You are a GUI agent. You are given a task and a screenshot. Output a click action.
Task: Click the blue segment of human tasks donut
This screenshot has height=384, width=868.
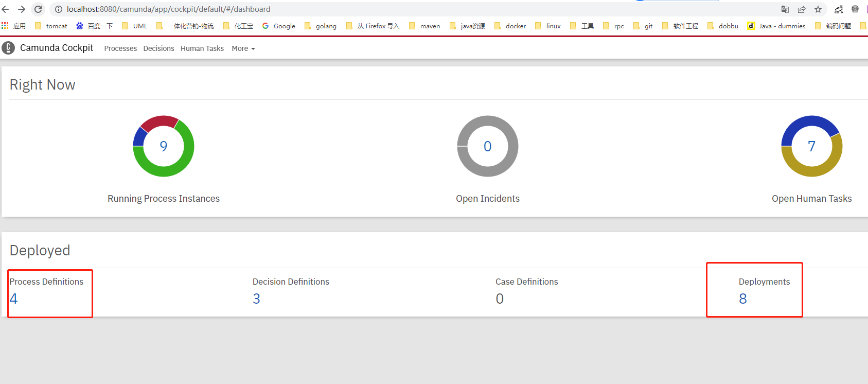coord(806,121)
